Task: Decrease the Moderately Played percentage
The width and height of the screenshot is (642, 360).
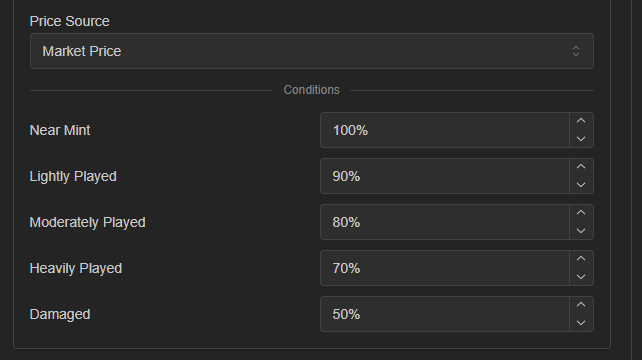Action: pos(581,231)
